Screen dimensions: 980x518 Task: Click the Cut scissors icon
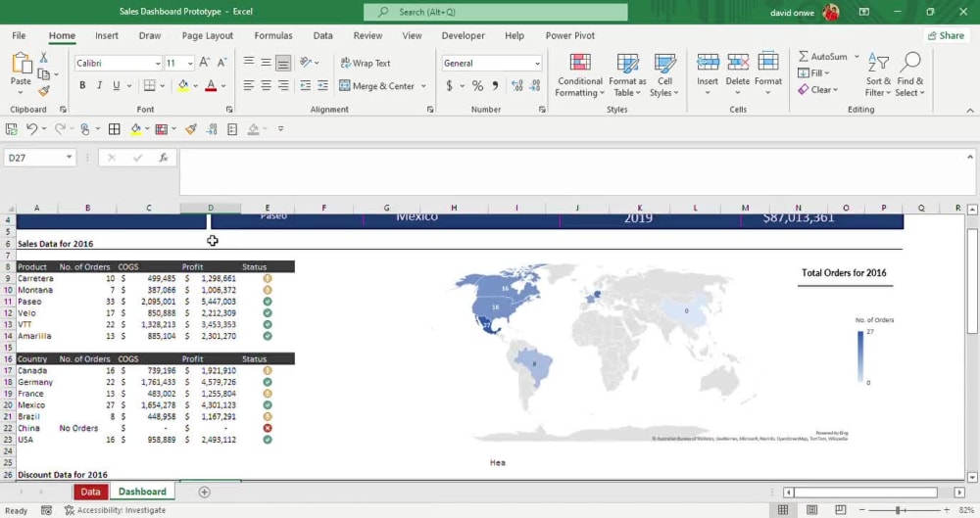44,58
